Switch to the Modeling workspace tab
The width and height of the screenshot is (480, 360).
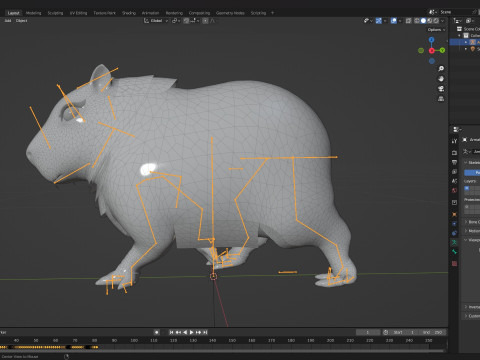click(x=33, y=13)
